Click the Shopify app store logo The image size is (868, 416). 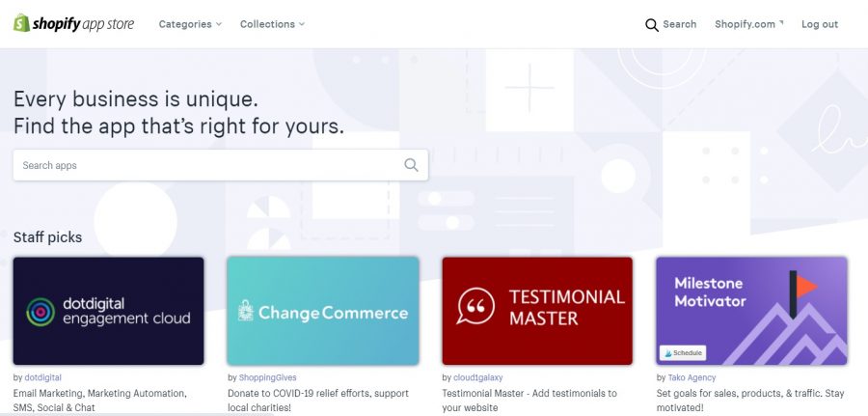point(73,24)
